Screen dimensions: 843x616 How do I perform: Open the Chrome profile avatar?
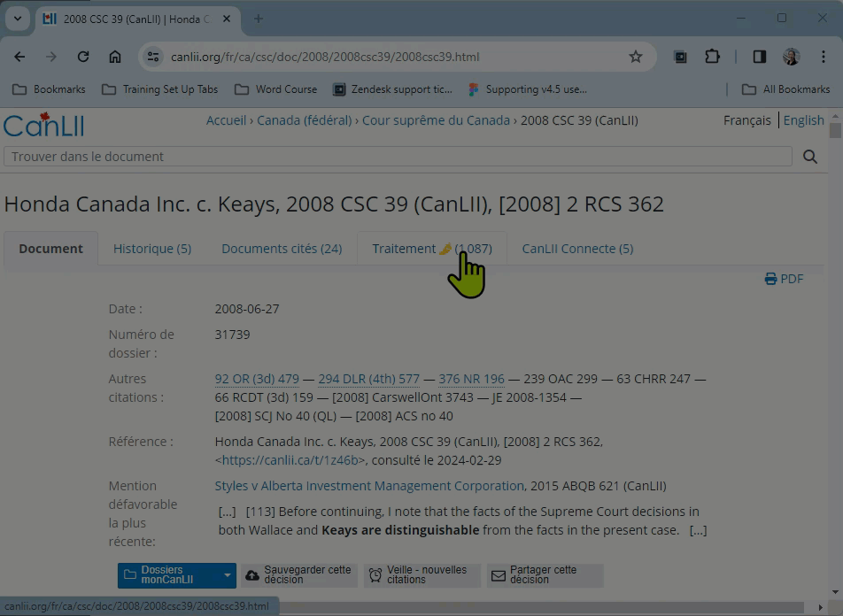point(791,57)
